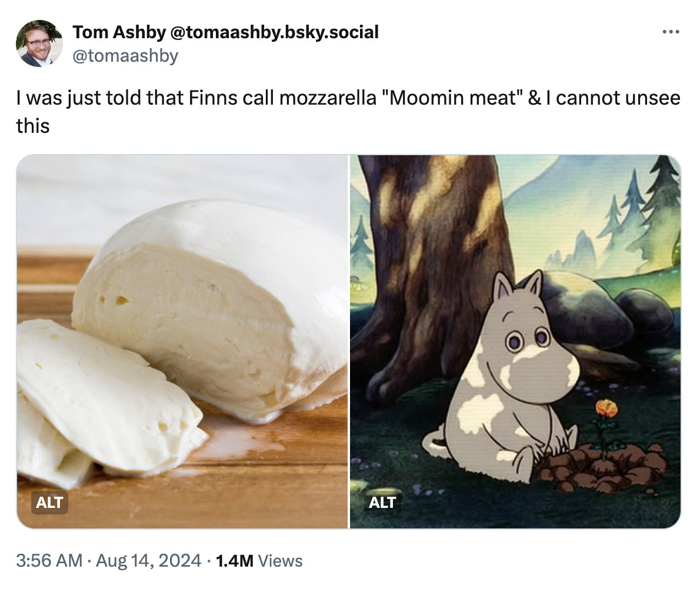This screenshot has width=700, height=589.
Task: Click Tom Ashby's profile avatar
Action: pyautogui.click(x=39, y=43)
